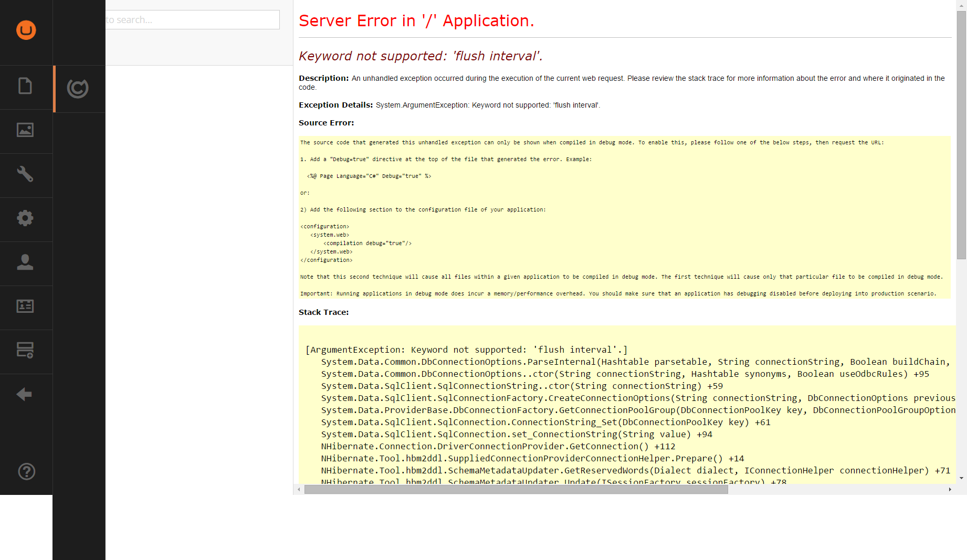Open the Help question mark icon
The image size is (967, 560).
pyautogui.click(x=26, y=471)
